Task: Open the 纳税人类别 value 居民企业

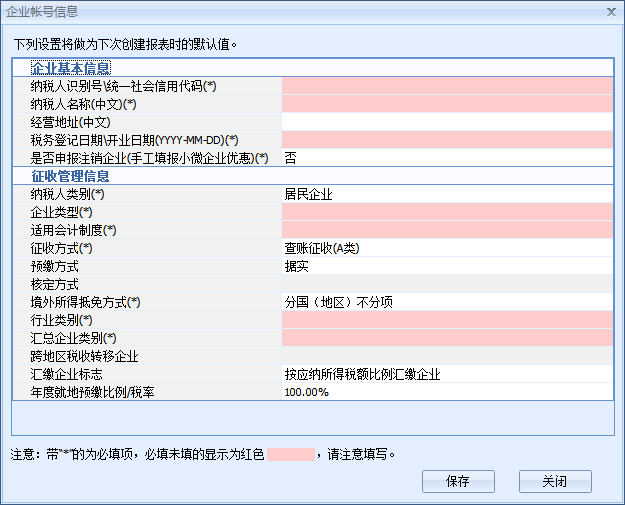Action: click(446, 194)
